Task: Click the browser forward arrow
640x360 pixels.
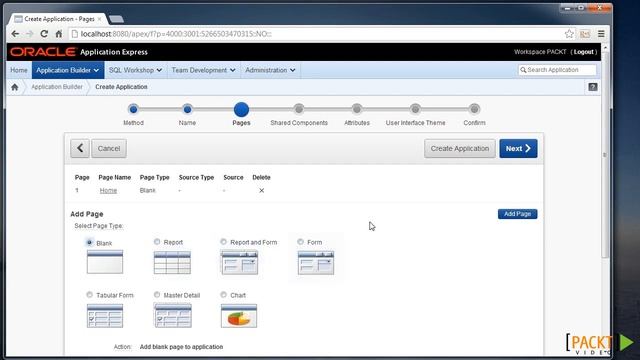Action: point(29,34)
